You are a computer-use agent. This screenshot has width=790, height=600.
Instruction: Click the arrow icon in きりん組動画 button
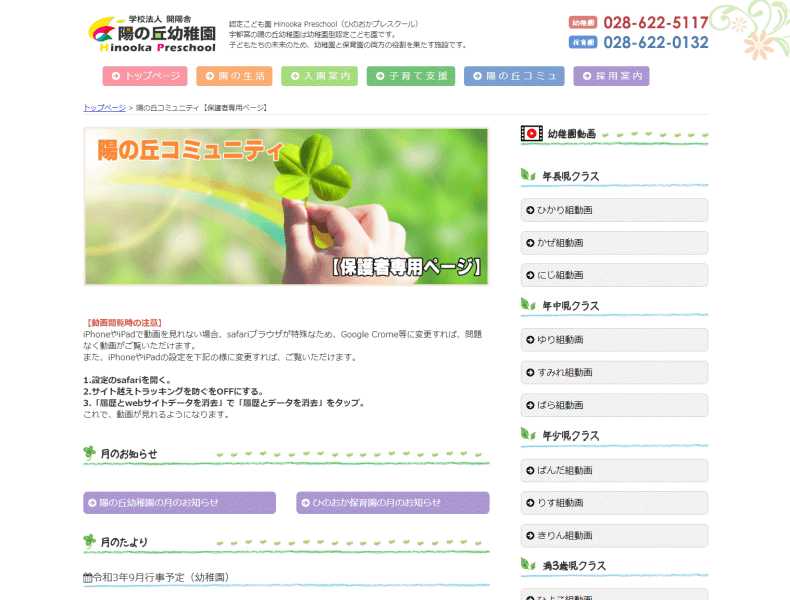pyautogui.click(x=530, y=536)
